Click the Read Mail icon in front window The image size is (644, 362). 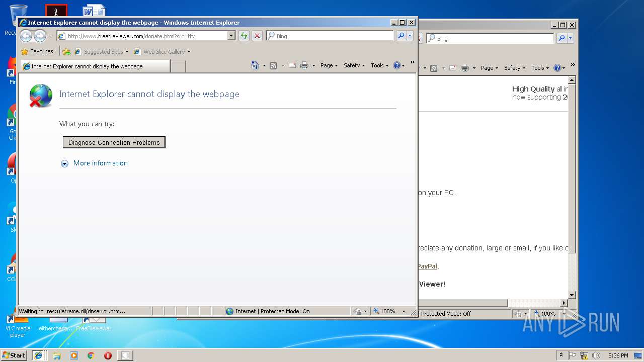click(x=292, y=65)
